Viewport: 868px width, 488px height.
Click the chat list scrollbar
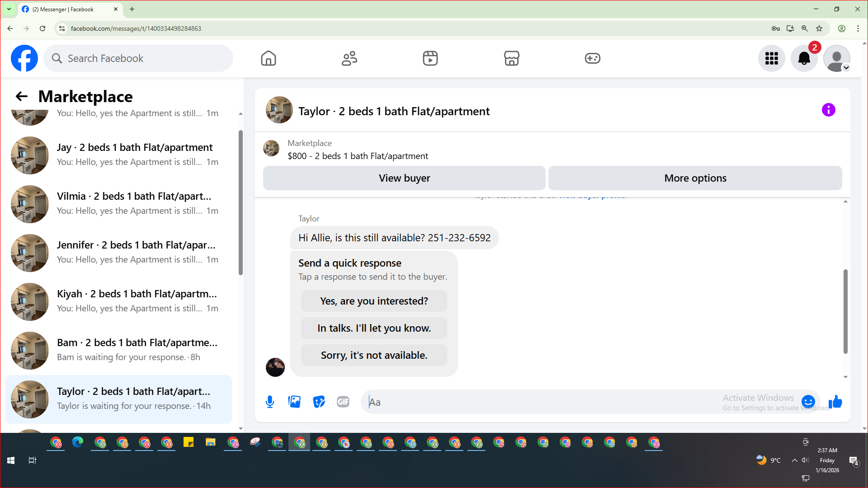(241, 203)
